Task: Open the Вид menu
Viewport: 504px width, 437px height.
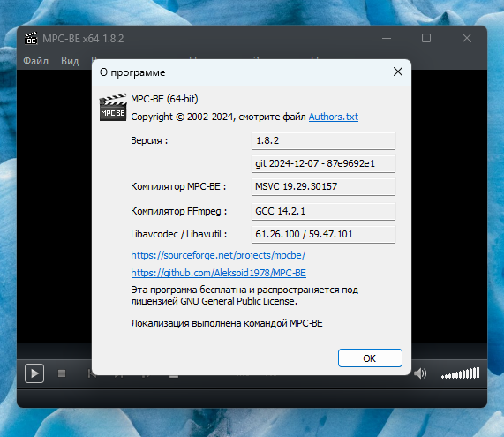Action: (x=70, y=61)
